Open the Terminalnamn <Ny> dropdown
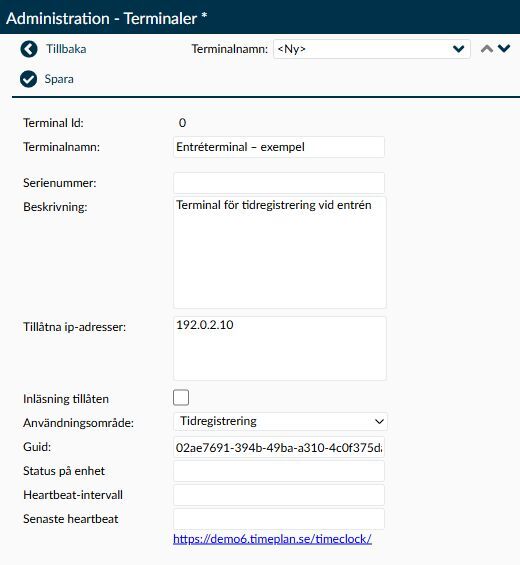Screen dimensions: 520x565 [372, 49]
